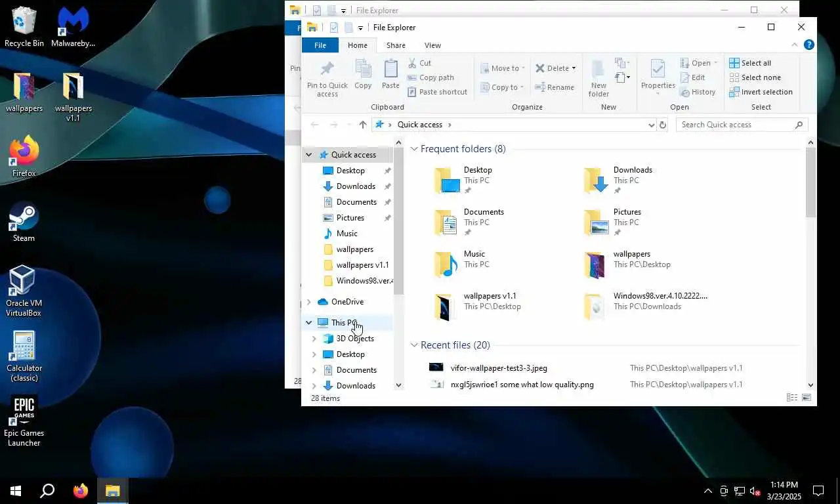Collapse the ribbon with the chevron

[795, 45]
